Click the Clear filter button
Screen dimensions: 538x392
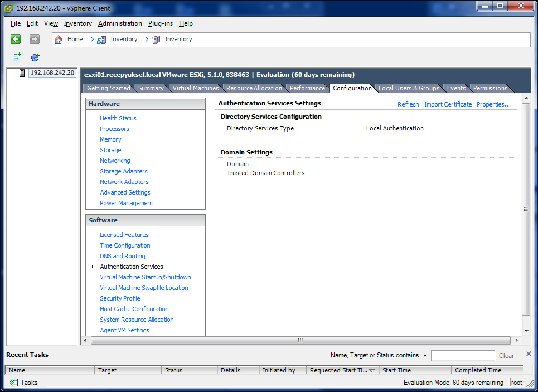(x=506, y=356)
